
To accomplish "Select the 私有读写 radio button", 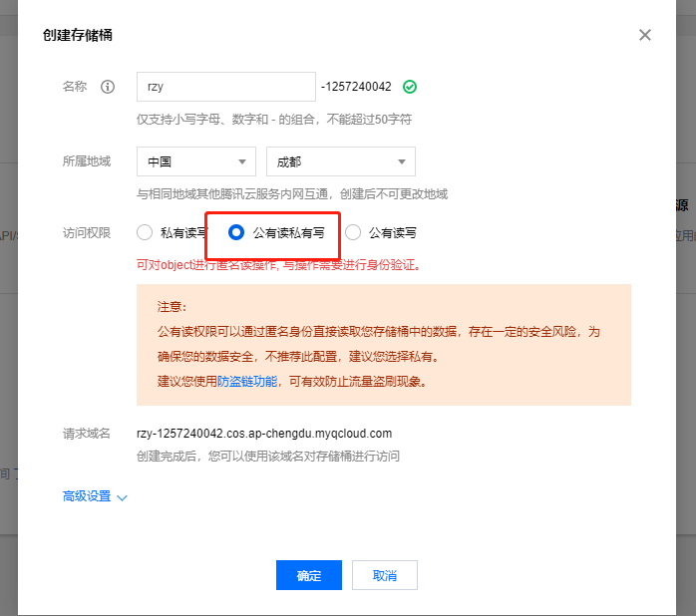I will click(146, 232).
